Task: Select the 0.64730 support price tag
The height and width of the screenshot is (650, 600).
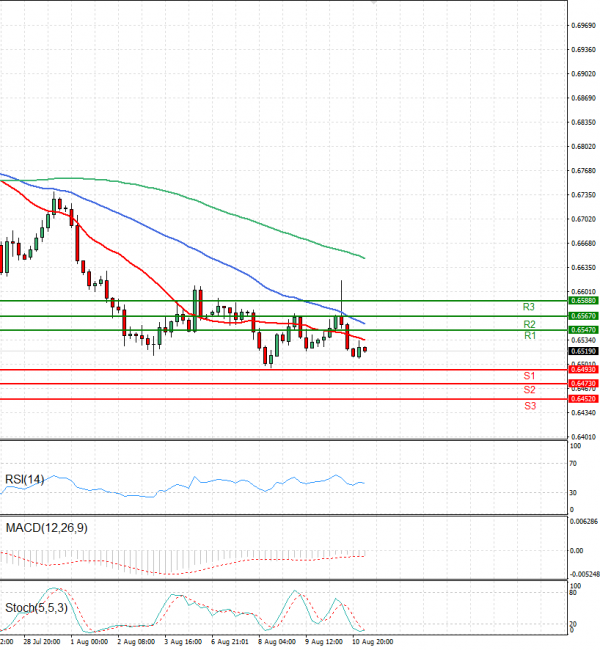Action: [583, 384]
